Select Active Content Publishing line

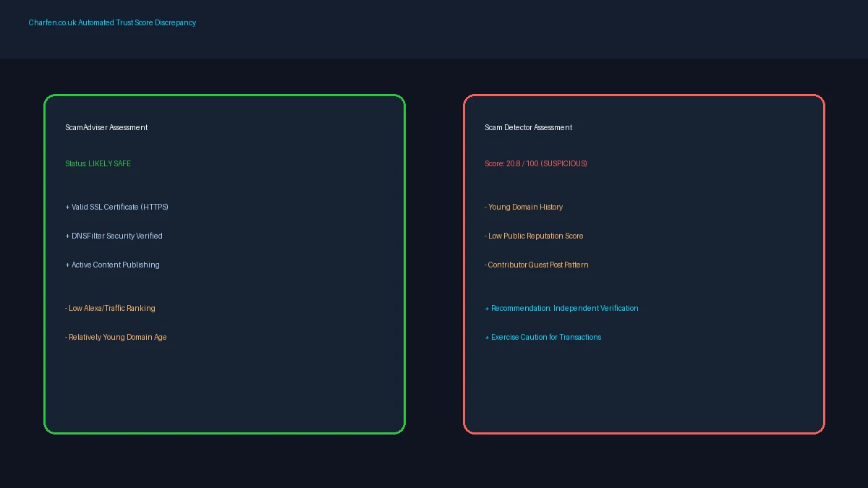(x=112, y=265)
